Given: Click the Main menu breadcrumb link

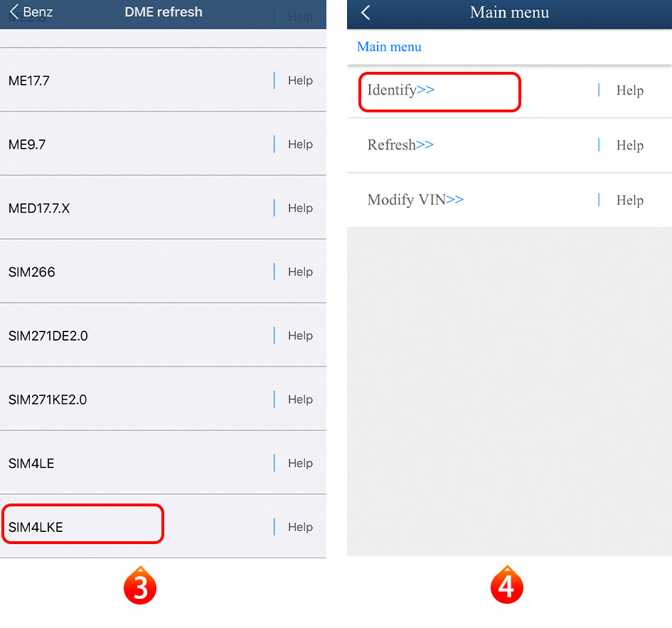Looking at the screenshot, I should pos(389,47).
